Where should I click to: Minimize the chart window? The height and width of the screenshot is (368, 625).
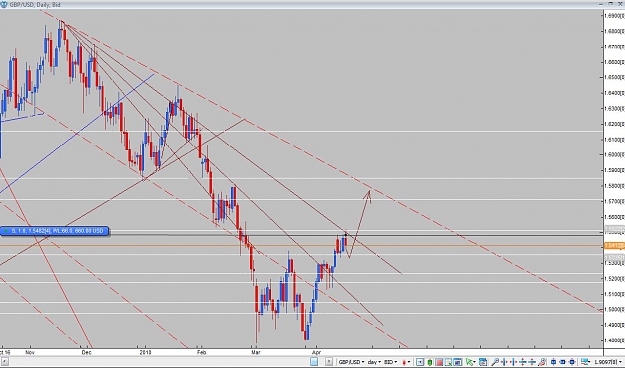[x=601, y=4]
